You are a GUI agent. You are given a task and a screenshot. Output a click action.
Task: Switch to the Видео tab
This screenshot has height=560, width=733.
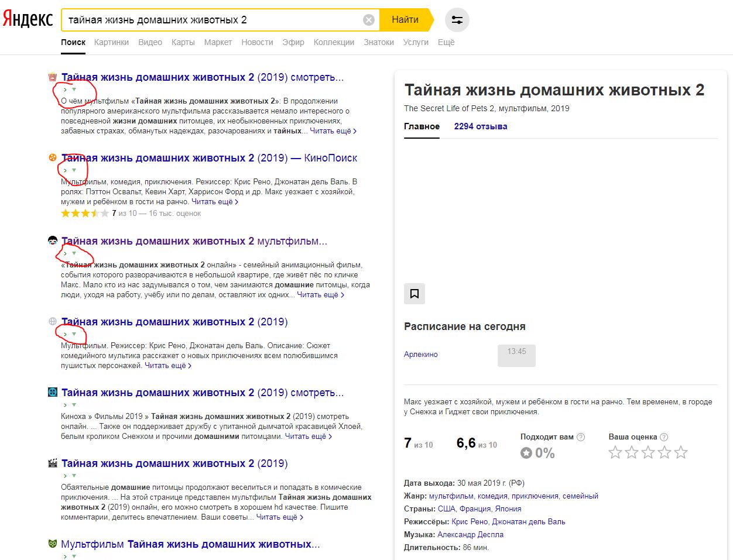150,42
